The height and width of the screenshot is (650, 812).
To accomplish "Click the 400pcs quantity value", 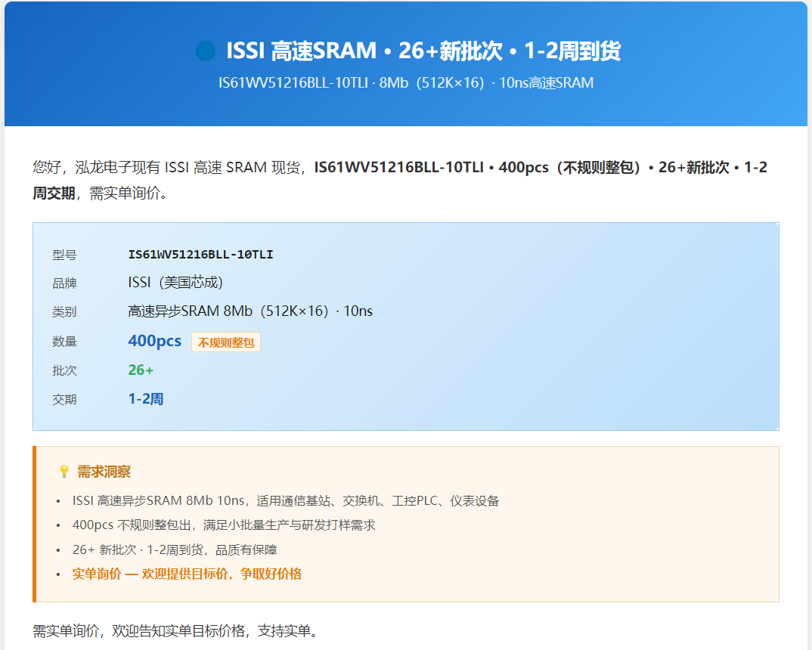I will pyautogui.click(x=155, y=341).
